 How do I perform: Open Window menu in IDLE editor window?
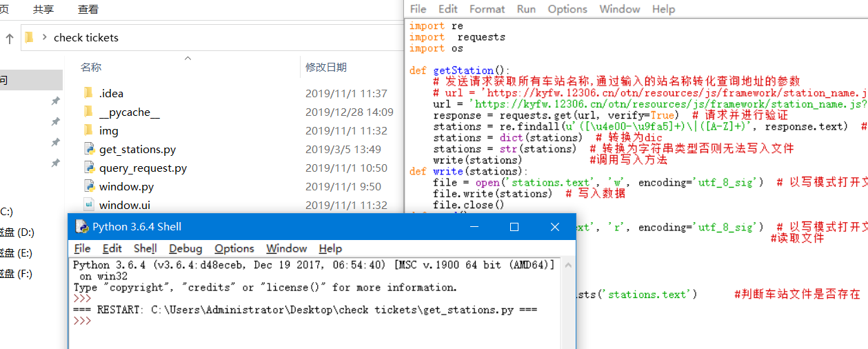[620, 9]
